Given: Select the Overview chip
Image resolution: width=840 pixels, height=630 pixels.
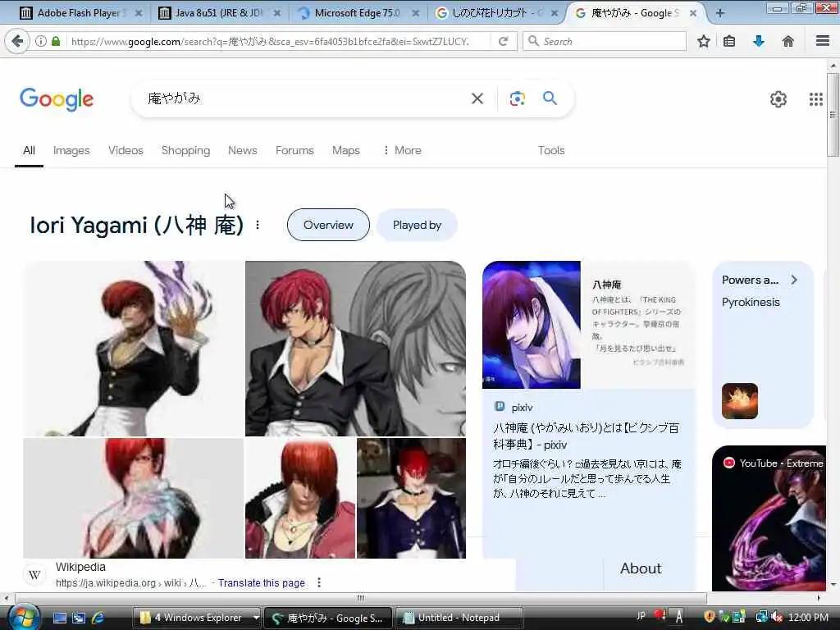Looking at the screenshot, I should [328, 225].
